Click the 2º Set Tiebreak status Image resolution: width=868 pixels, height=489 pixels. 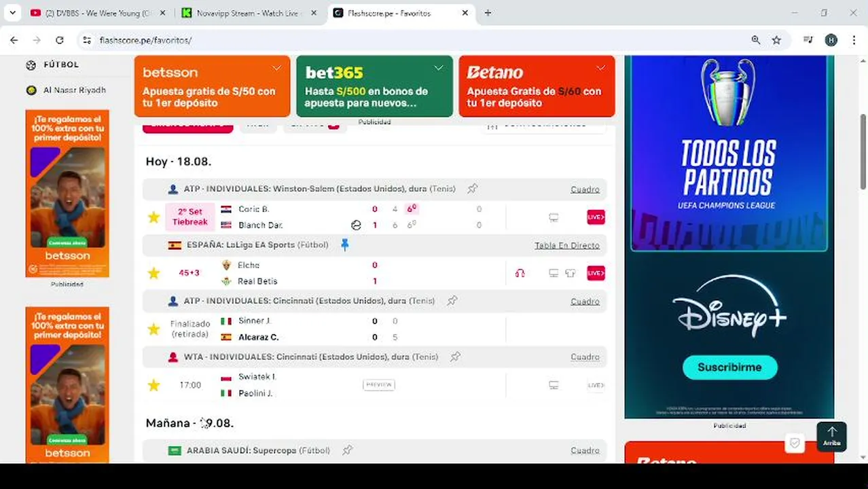(x=190, y=217)
